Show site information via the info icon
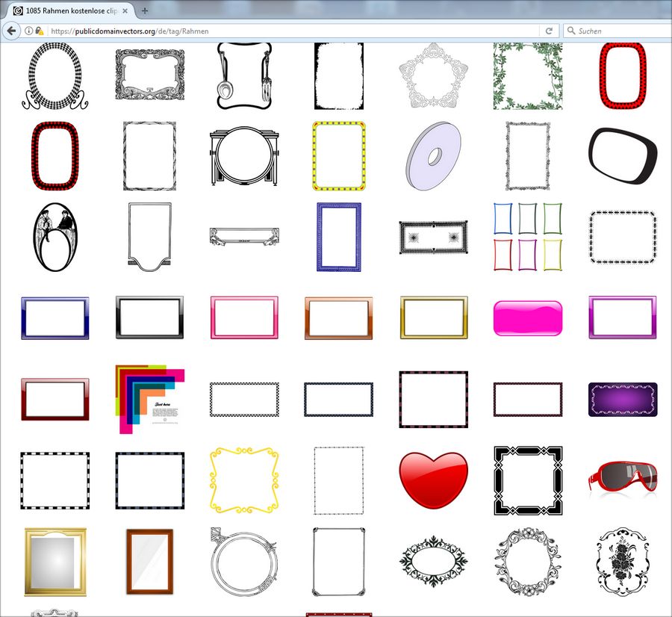 pos(29,31)
